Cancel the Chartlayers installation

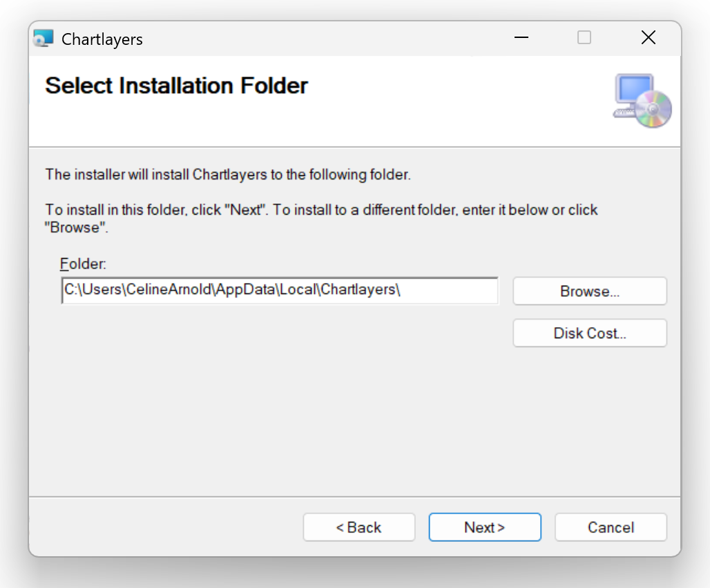click(x=611, y=527)
